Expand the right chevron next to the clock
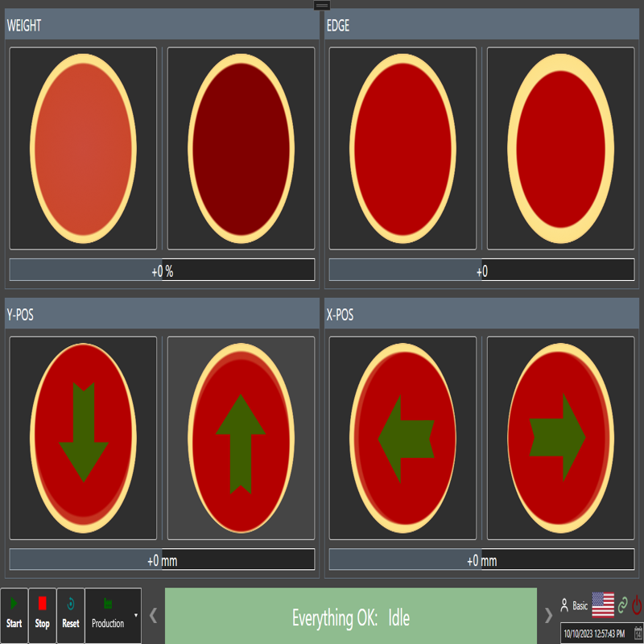Screen dimensions: 644x644 point(551,613)
